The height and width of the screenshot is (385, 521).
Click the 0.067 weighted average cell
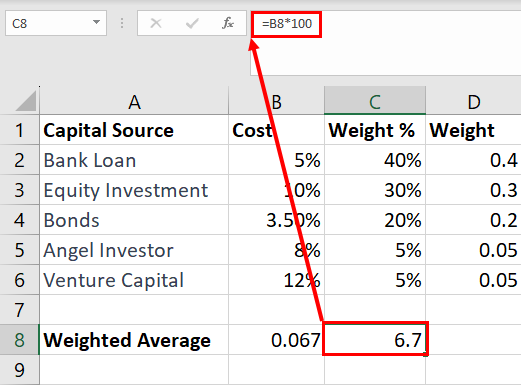276,340
